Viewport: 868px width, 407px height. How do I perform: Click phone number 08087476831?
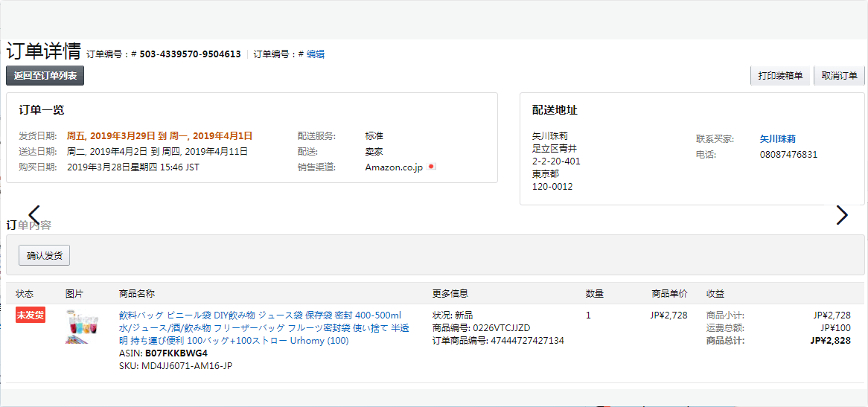(788, 155)
